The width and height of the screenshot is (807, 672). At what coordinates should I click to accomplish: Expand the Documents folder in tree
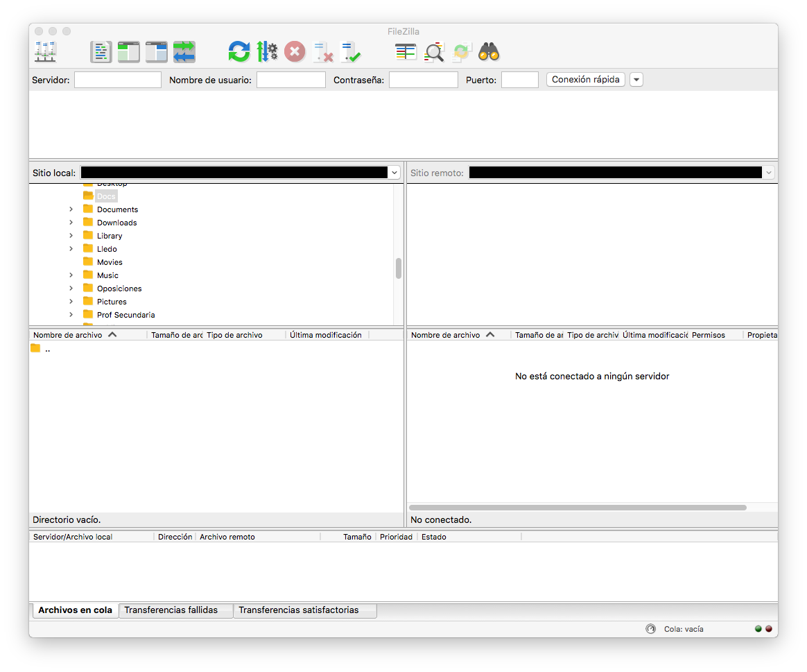click(x=71, y=209)
